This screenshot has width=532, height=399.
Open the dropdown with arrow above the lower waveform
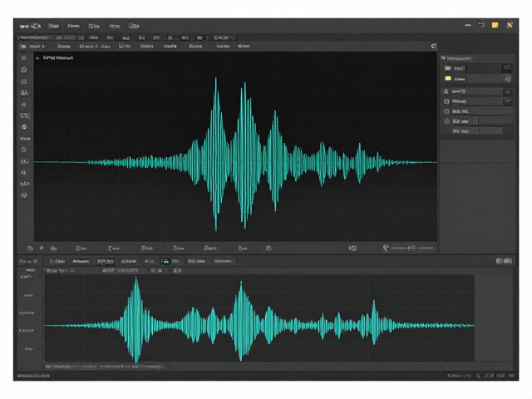pyautogui.click(x=61, y=271)
